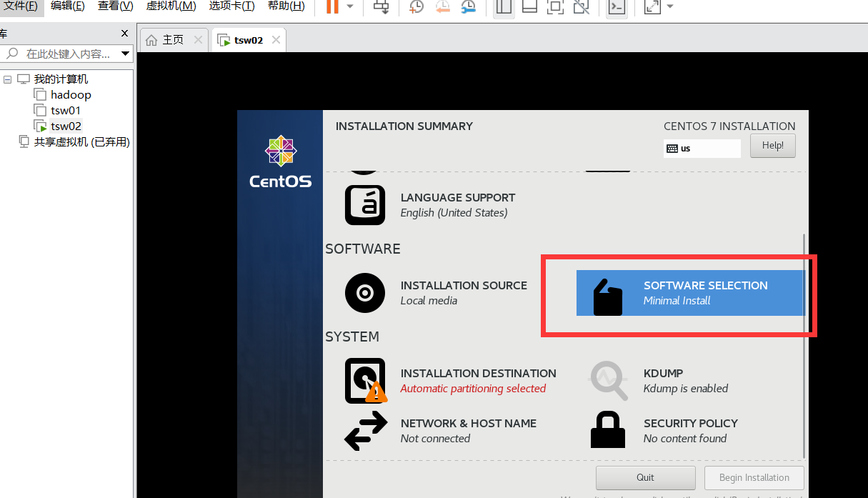This screenshot has height=498, width=868.
Task: Close the tsw02 tab
Action: pos(276,40)
